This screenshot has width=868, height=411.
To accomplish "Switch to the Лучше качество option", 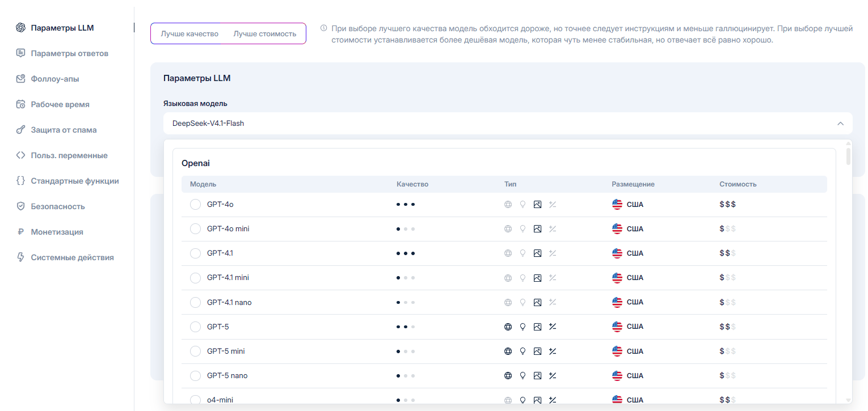I will (189, 33).
